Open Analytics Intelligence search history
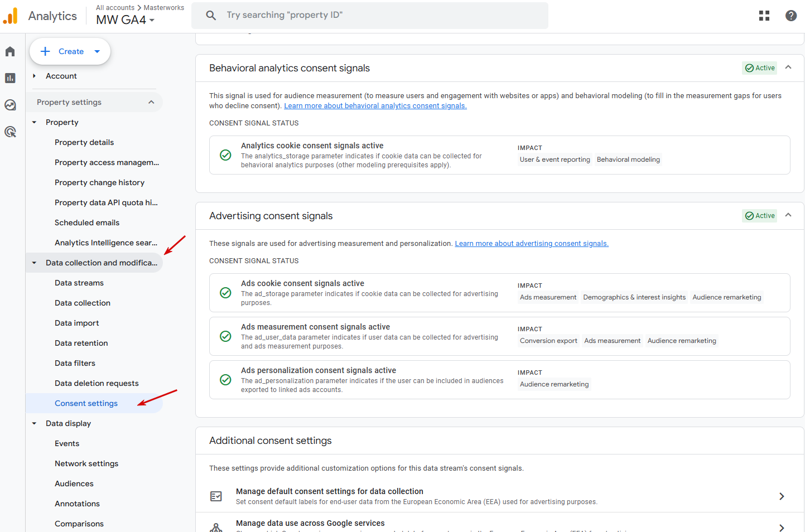Screen dimensions: 805x532 [x=106, y=243]
